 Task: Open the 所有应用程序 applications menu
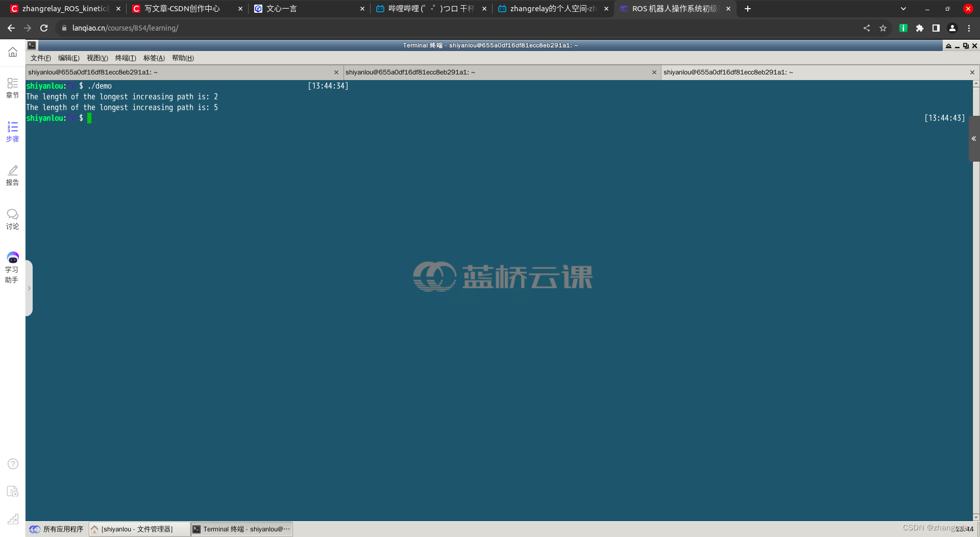[x=57, y=529]
